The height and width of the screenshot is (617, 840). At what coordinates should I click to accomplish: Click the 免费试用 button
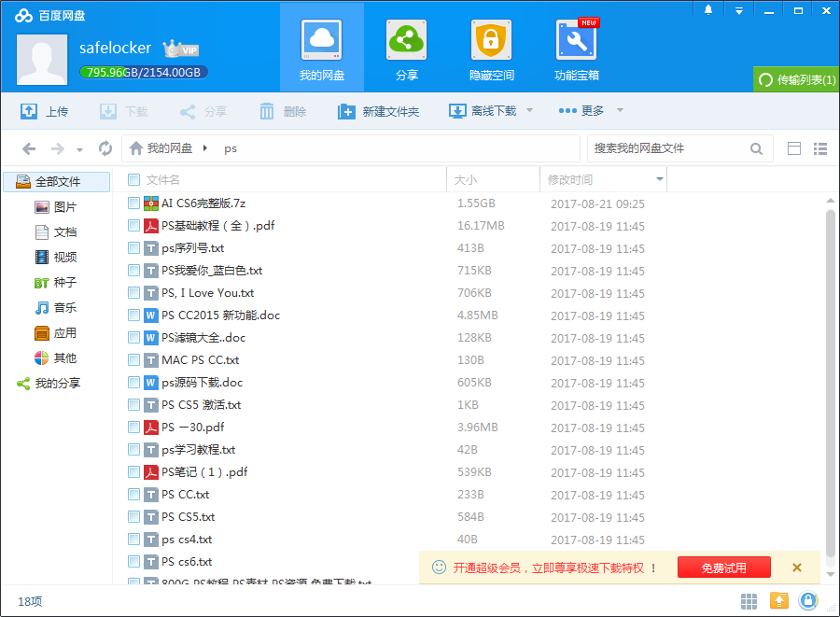coord(723,568)
